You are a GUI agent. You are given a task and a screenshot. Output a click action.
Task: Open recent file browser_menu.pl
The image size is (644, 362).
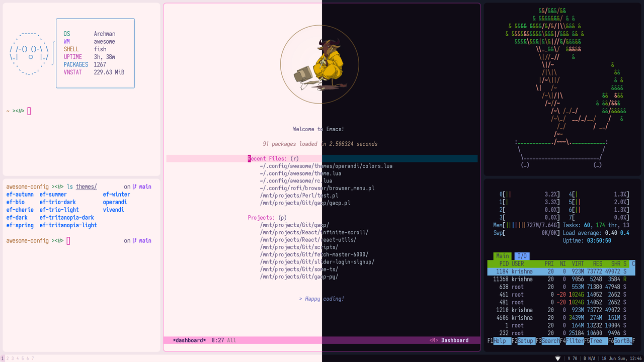317,188
